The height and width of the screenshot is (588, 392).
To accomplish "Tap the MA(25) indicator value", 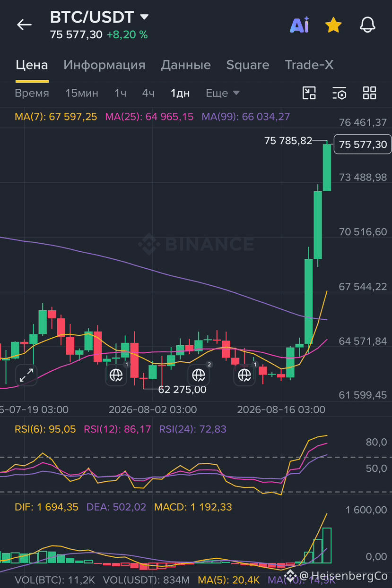I will pyautogui.click(x=149, y=116).
